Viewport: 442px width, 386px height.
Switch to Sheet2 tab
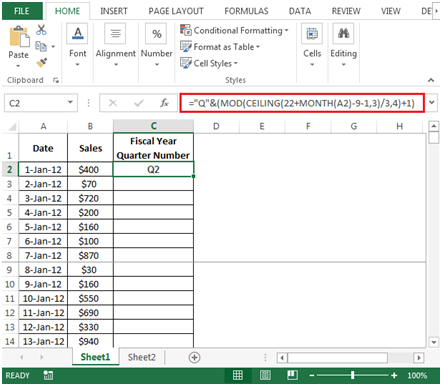142,357
